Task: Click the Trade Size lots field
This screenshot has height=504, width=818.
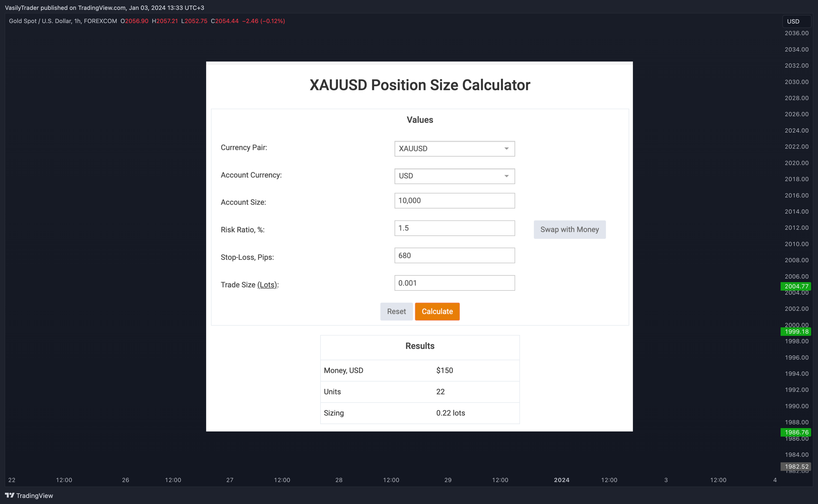Action: tap(454, 283)
